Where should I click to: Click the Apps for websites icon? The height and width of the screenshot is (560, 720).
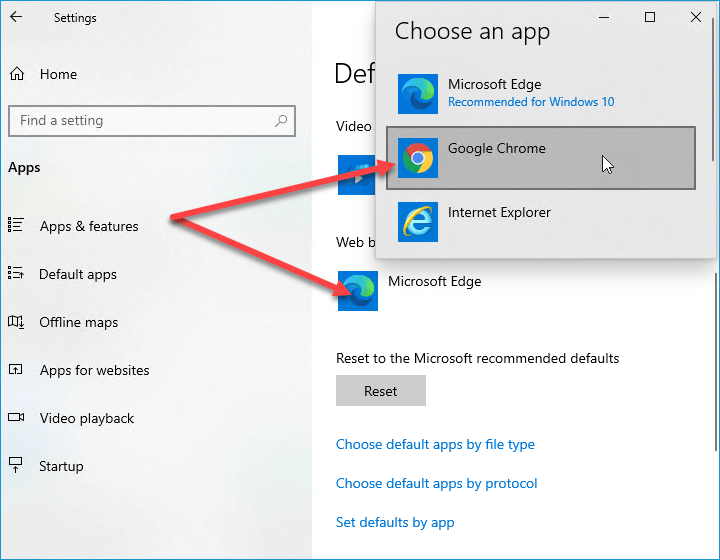click(16, 370)
